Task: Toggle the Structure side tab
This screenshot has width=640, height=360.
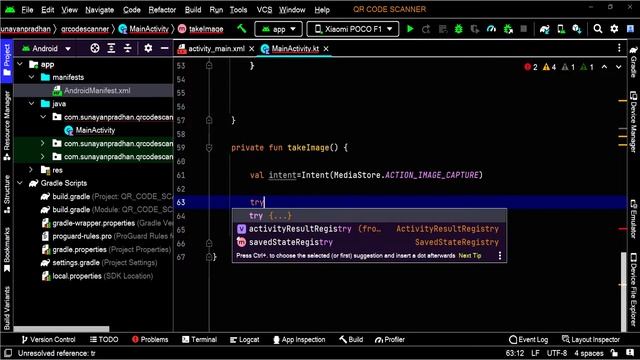Action: click(7, 194)
